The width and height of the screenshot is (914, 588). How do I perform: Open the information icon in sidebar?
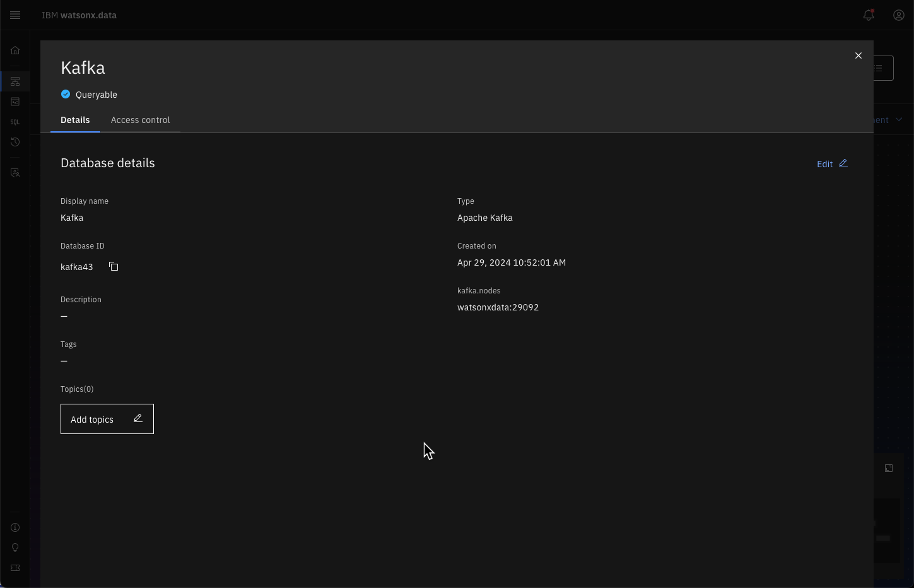pyautogui.click(x=15, y=527)
